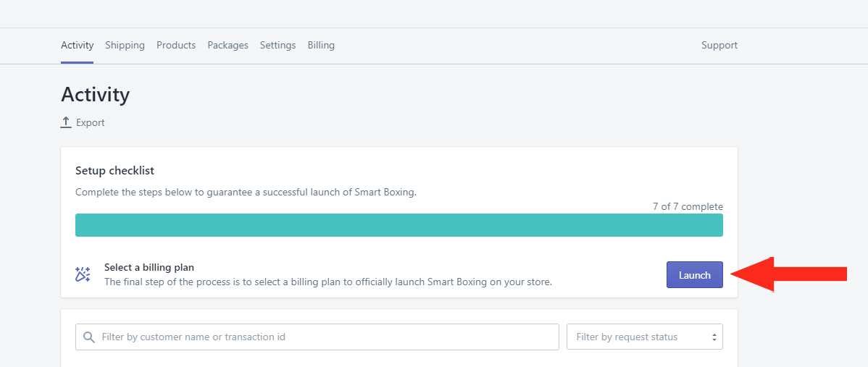Image resolution: width=868 pixels, height=367 pixels.
Task: Click the upload arrow icon beside Export
Action: (66, 123)
